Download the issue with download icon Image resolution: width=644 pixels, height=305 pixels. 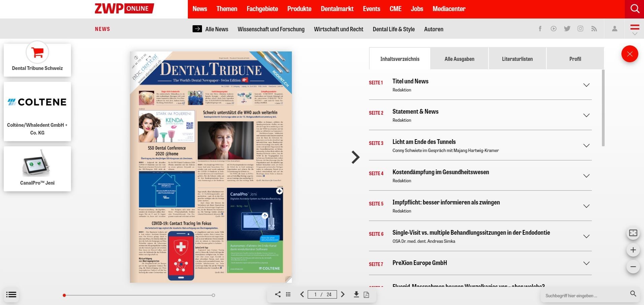tap(356, 295)
